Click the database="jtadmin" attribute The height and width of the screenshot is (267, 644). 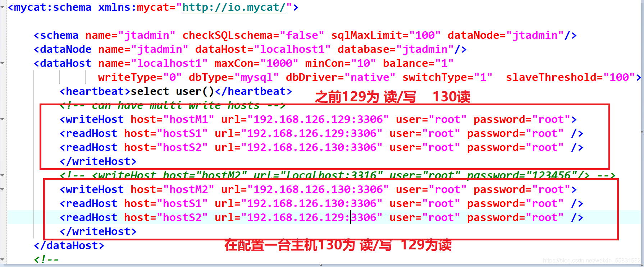tap(395, 49)
